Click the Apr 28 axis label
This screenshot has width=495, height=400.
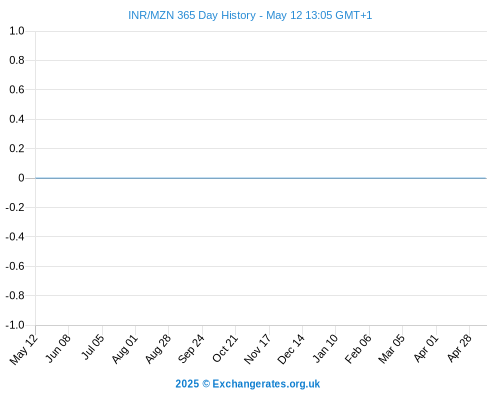pos(459,348)
